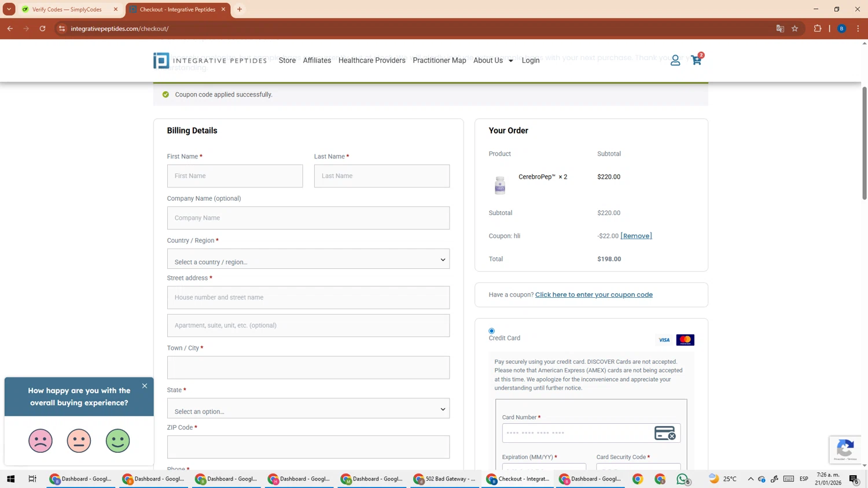This screenshot has height=488, width=868.
Task: Select the sad face rating
Action: coord(41,441)
